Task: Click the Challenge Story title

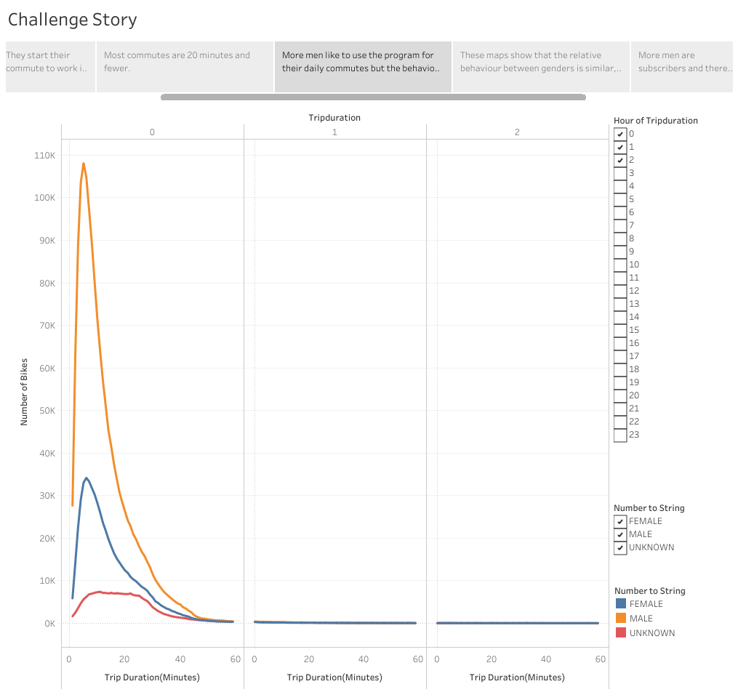Action: 71,20
